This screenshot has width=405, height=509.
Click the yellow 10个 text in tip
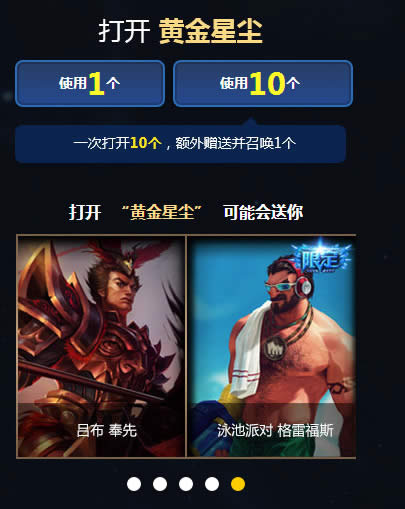[x=146, y=143]
